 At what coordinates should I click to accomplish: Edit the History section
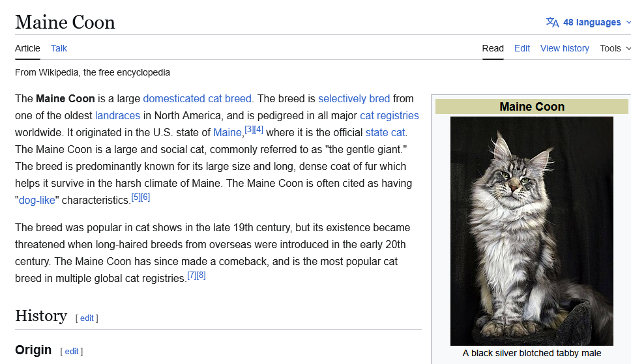coord(87,318)
